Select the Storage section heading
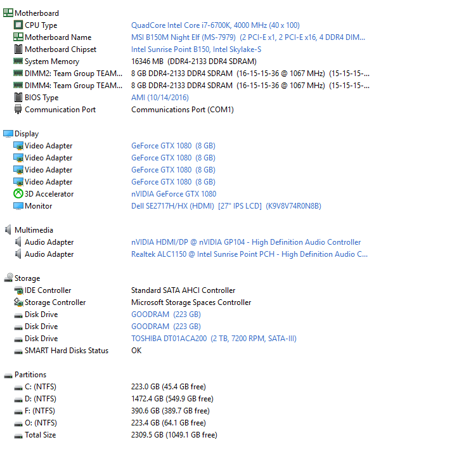This screenshot has height=454, width=476. coord(27,278)
